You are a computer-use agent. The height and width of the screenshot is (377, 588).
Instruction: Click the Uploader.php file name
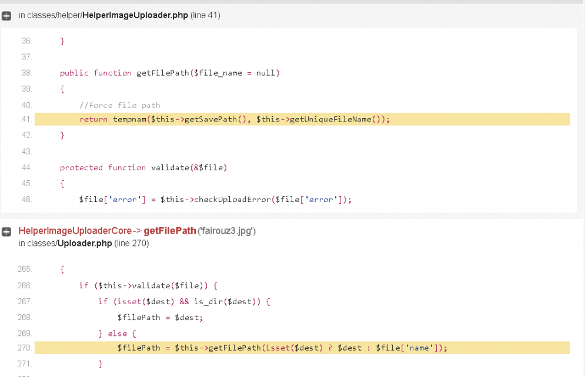(85, 243)
